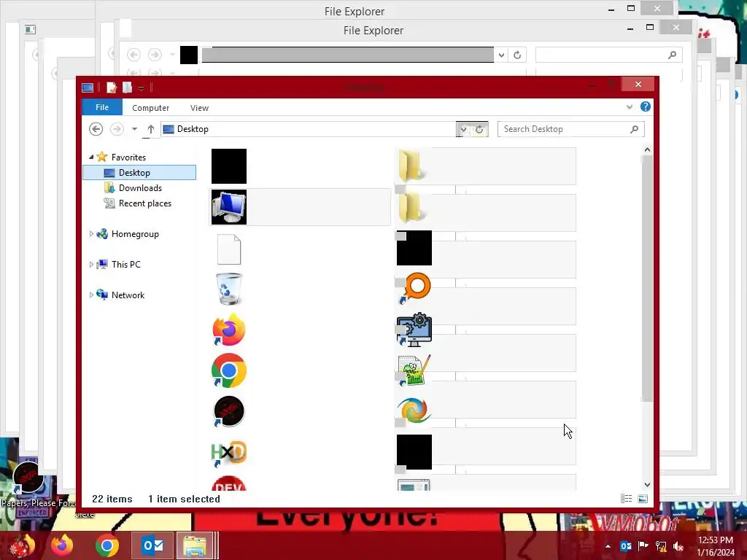
Task: Click scrollbar up arrow in file list
Action: pos(647,149)
